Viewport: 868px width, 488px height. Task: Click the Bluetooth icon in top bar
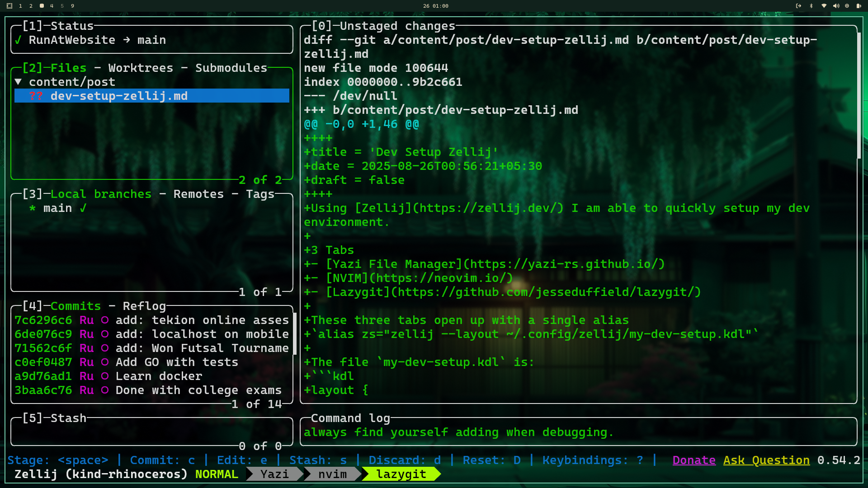(811, 6)
